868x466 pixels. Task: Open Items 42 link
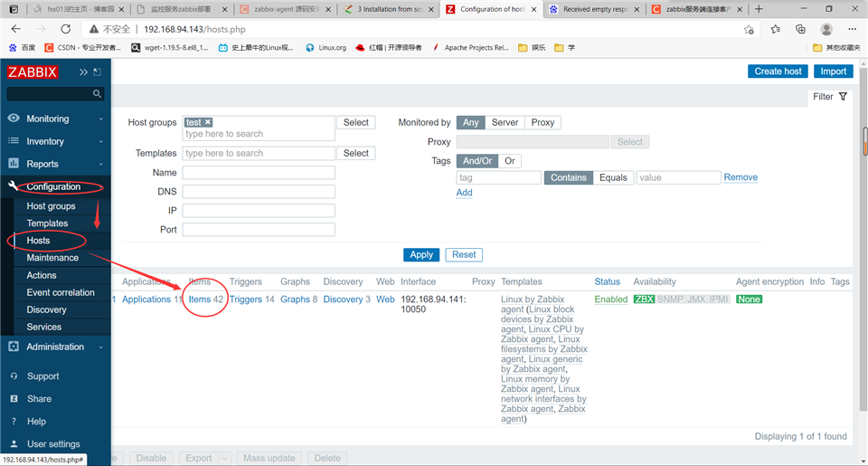199,300
